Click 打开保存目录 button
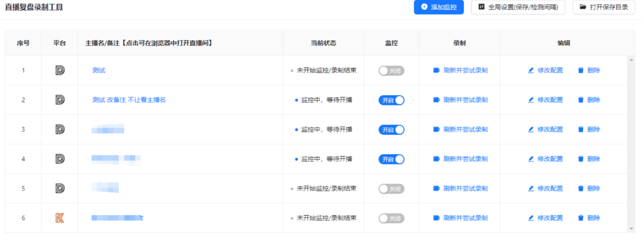Viewport: 644px width, 250px height. pos(604,7)
